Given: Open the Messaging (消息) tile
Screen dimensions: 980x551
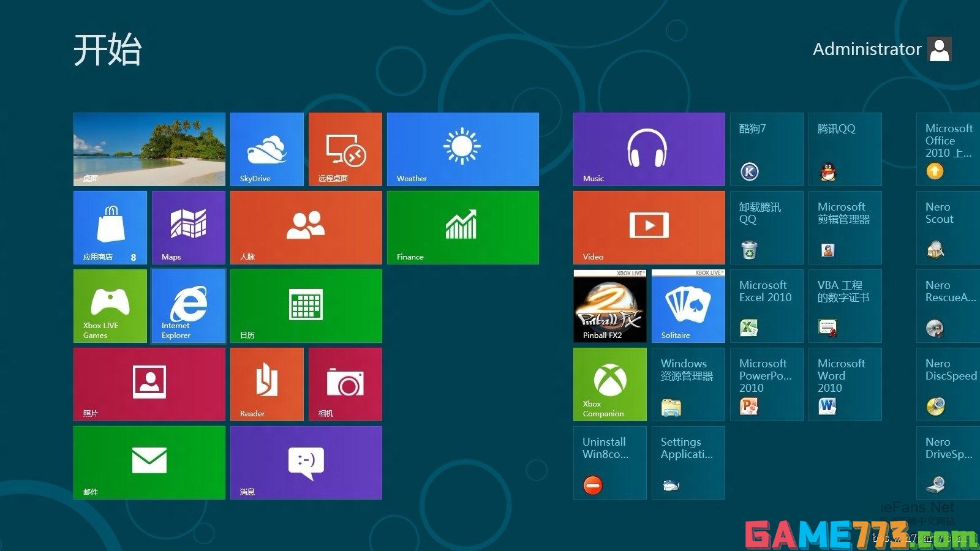Looking at the screenshot, I should (x=306, y=463).
